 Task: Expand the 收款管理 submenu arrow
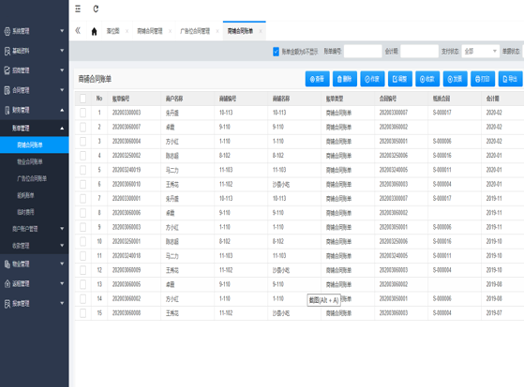point(62,245)
